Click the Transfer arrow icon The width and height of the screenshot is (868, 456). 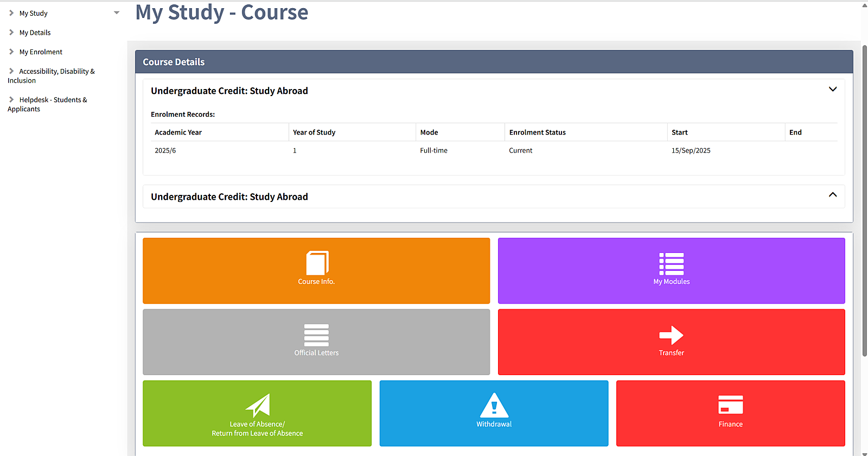point(671,335)
